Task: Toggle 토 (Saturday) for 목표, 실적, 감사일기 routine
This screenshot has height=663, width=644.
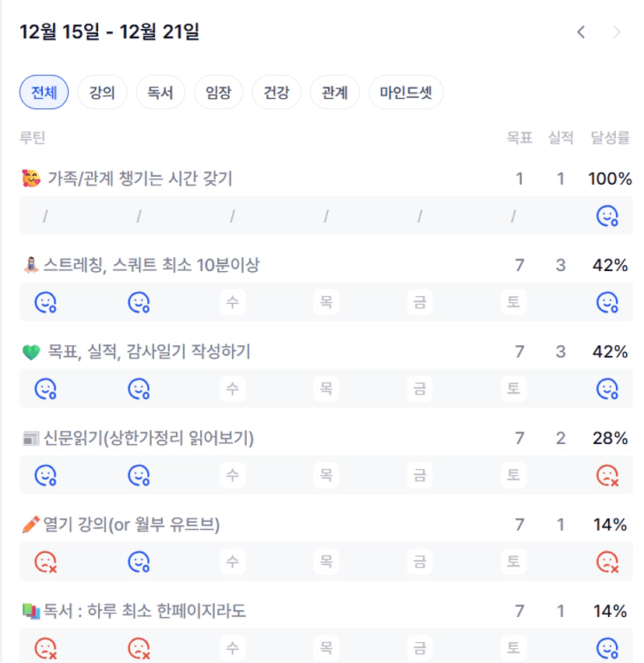Action: [513, 388]
